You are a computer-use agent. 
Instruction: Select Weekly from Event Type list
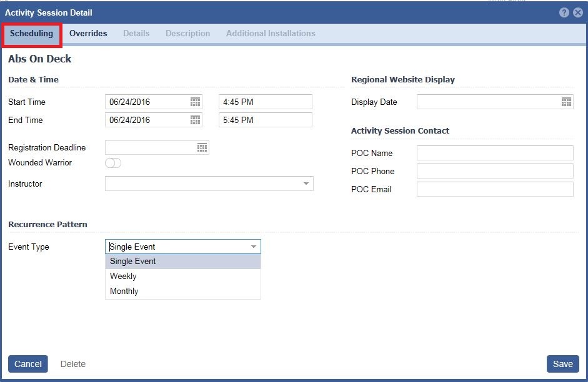tap(123, 276)
